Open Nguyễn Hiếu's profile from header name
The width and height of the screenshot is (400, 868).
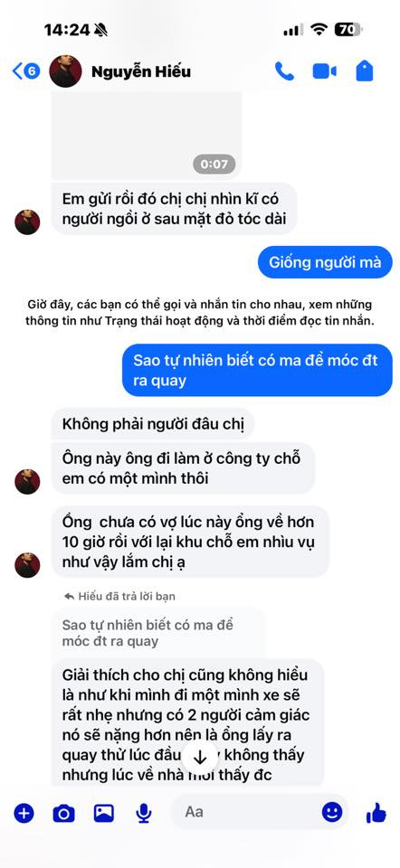140,71
